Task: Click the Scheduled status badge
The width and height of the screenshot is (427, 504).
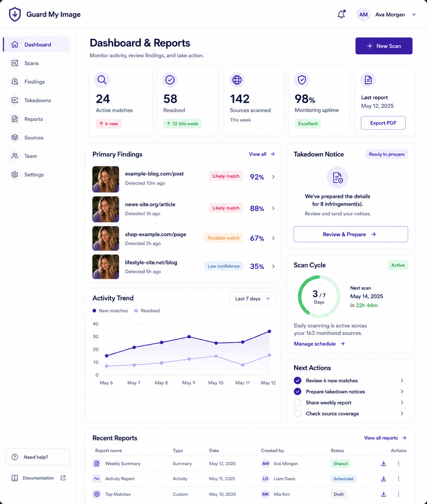Action: (343, 478)
